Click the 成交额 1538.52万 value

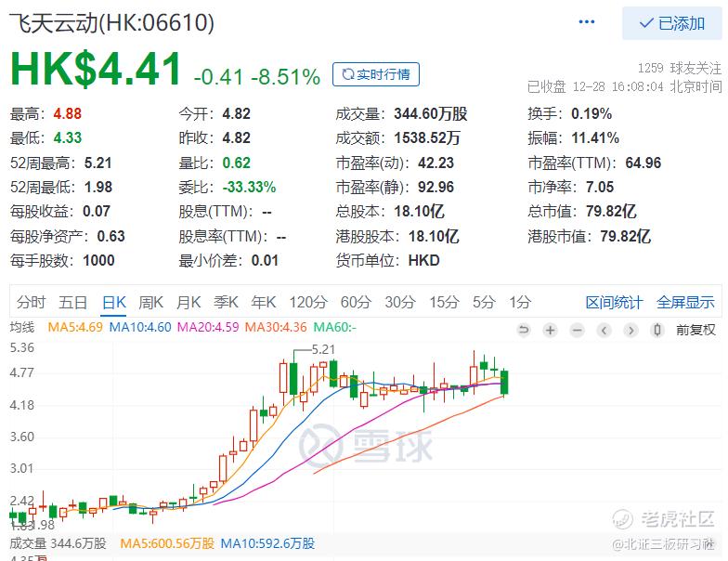click(x=427, y=137)
